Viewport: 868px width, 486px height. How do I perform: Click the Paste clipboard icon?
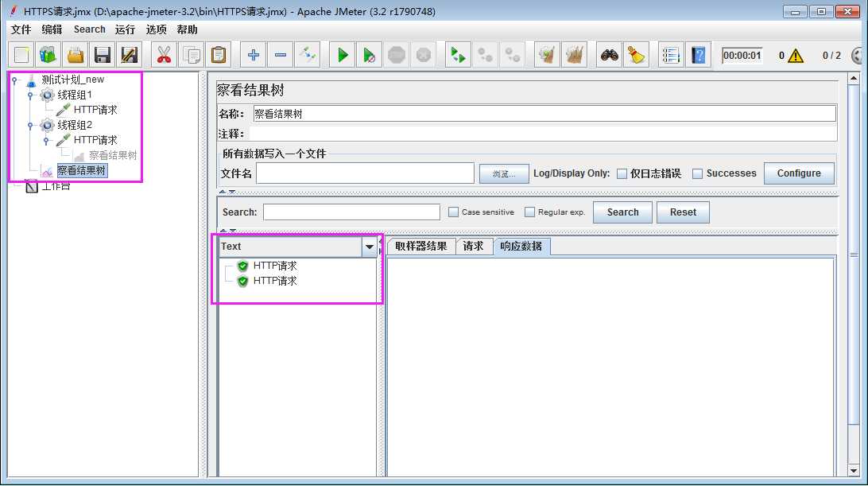coord(219,55)
